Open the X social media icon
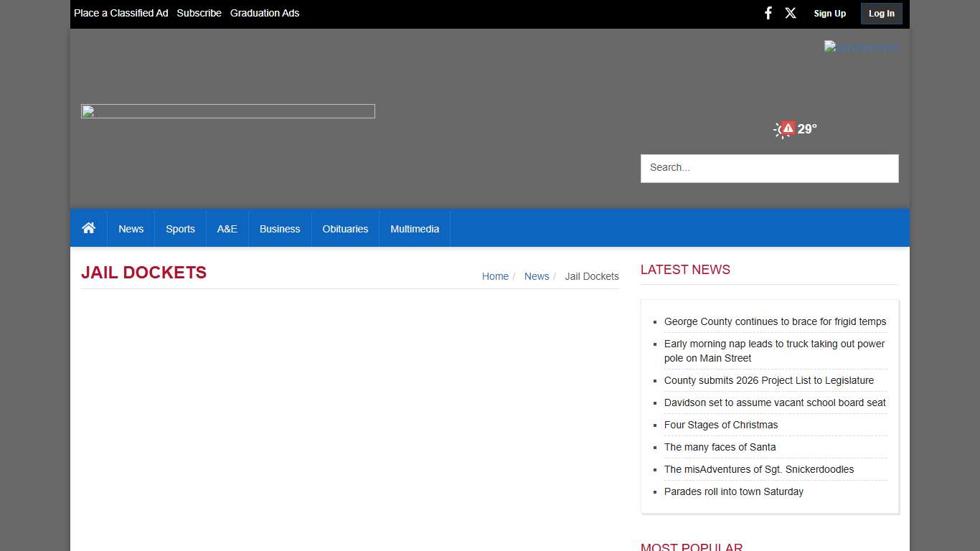980x551 pixels. (790, 13)
